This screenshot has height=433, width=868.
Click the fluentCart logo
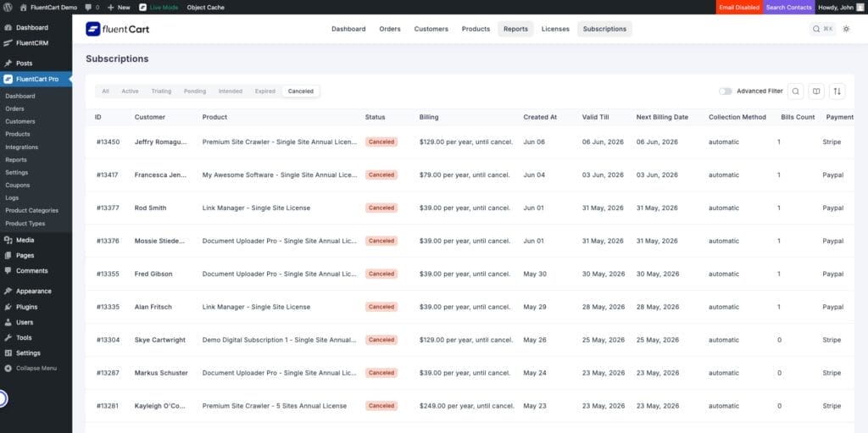coord(117,29)
